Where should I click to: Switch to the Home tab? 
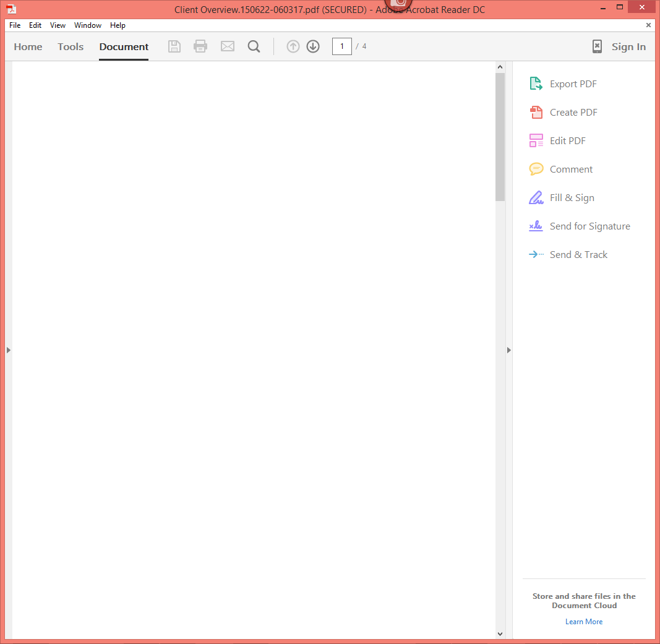28,46
